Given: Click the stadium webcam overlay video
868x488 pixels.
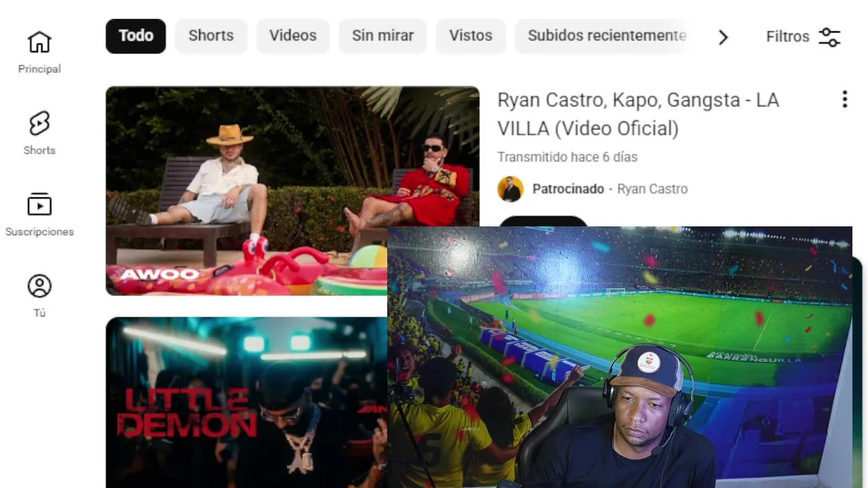Looking at the screenshot, I should click(x=620, y=357).
